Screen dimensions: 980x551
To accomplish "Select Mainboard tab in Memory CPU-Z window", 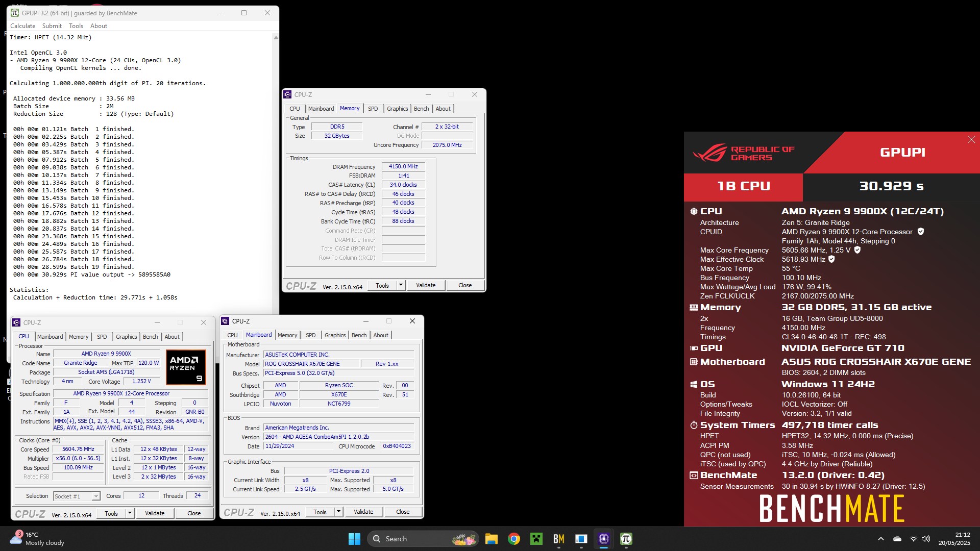I will [x=321, y=109].
